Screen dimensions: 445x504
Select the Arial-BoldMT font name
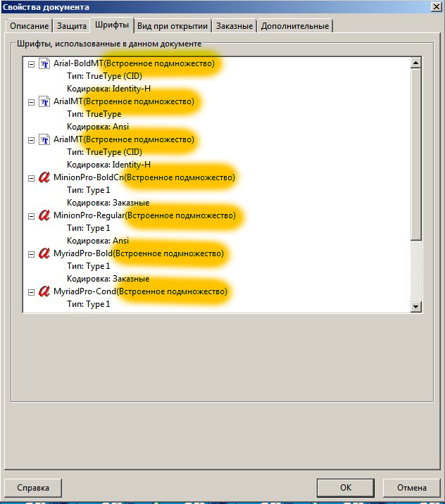point(78,63)
